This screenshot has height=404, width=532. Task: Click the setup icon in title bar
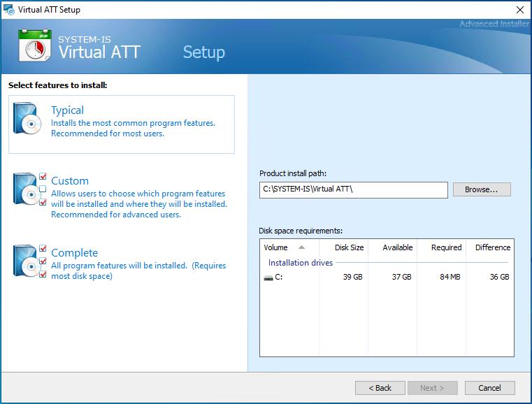click(8, 10)
